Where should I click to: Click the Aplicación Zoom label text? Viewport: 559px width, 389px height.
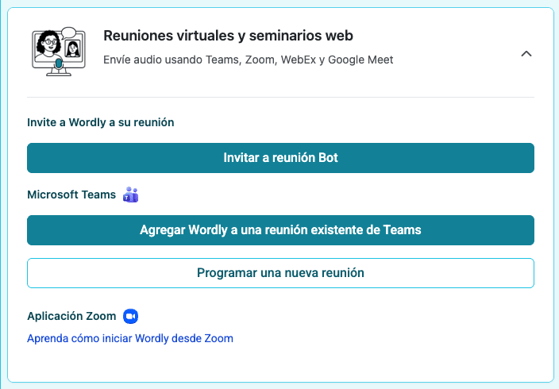pos(72,316)
